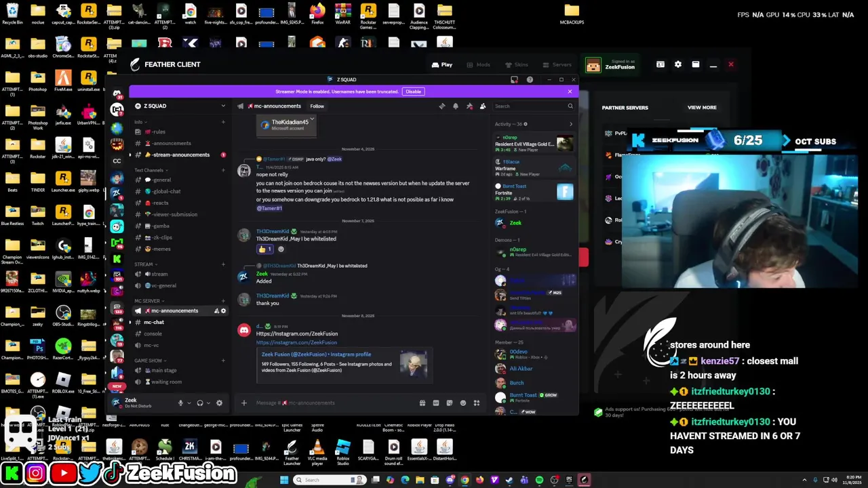
Task: Open Zeek Fusion Instagram profile embed title
Action: 316,354
